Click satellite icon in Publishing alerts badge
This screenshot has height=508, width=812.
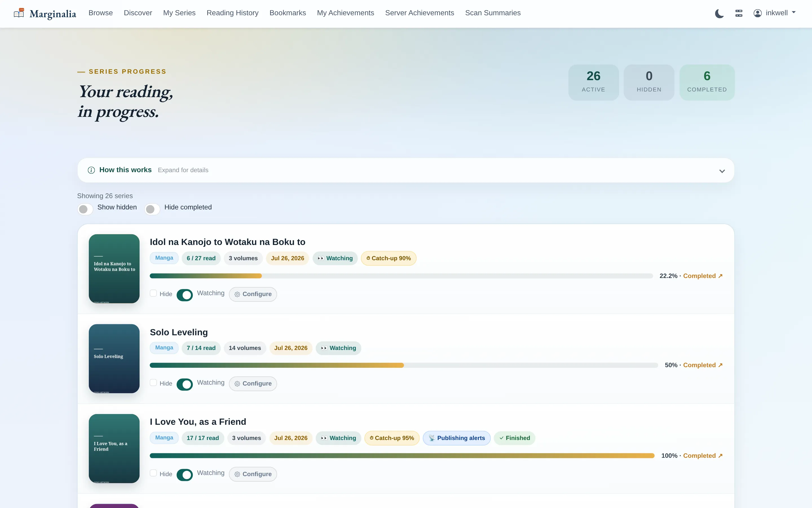point(432,438)
